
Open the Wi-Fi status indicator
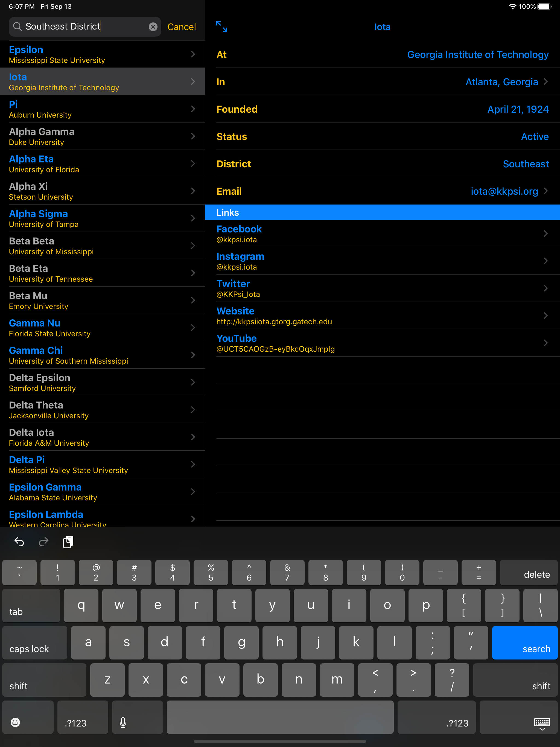[x=512, y=6]
